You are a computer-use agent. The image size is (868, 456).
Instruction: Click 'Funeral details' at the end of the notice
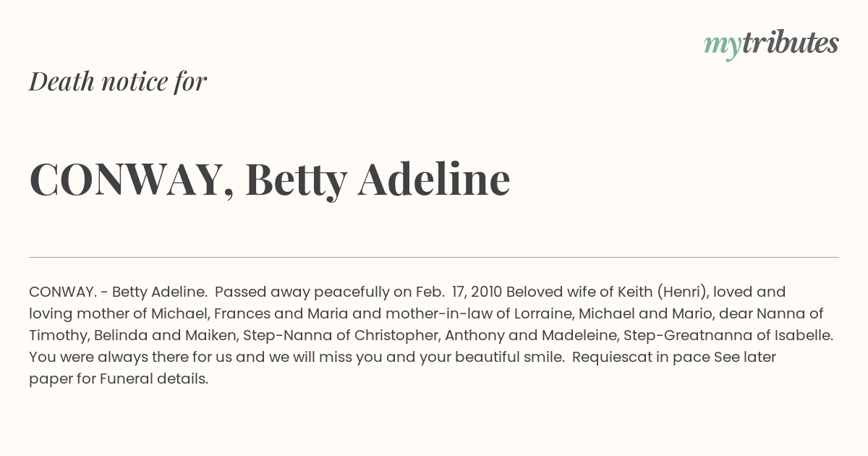[152, 379]
